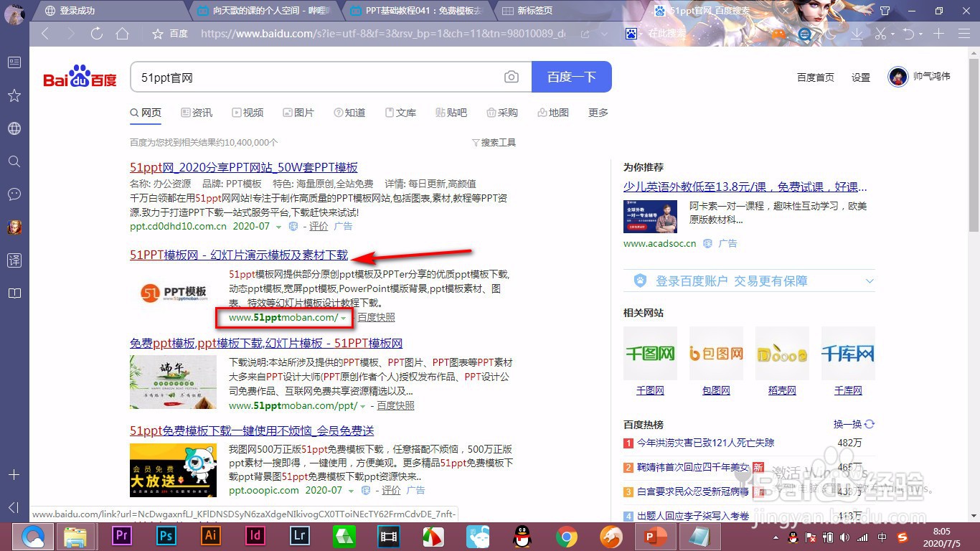Open QQ penguin taskbar icon
The image size is (980, 551).
click(522, 536)
